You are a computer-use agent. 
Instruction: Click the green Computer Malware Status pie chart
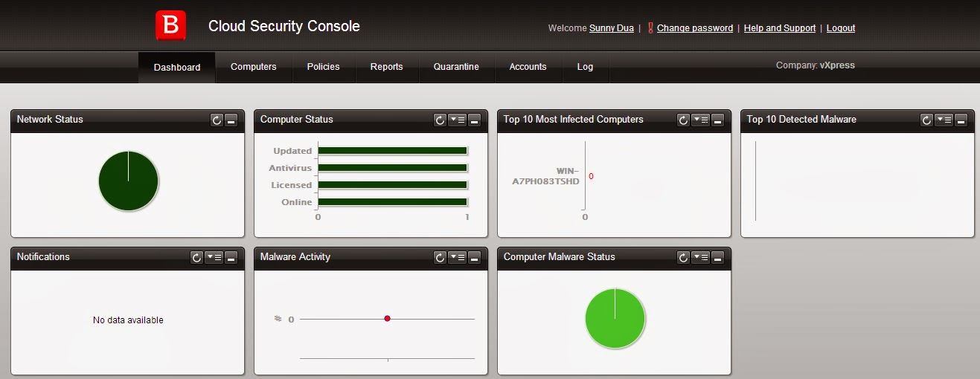(615, 318)
